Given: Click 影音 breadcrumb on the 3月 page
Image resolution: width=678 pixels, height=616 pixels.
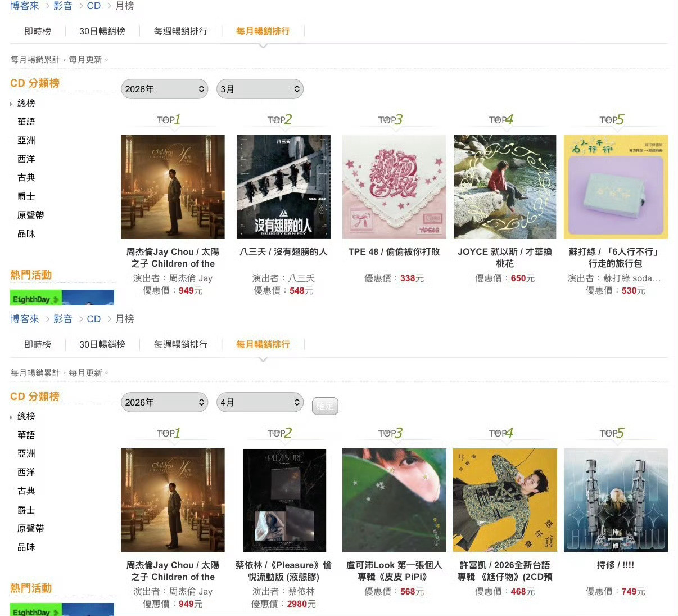Looking at the screenshot, I should (63, 6).
